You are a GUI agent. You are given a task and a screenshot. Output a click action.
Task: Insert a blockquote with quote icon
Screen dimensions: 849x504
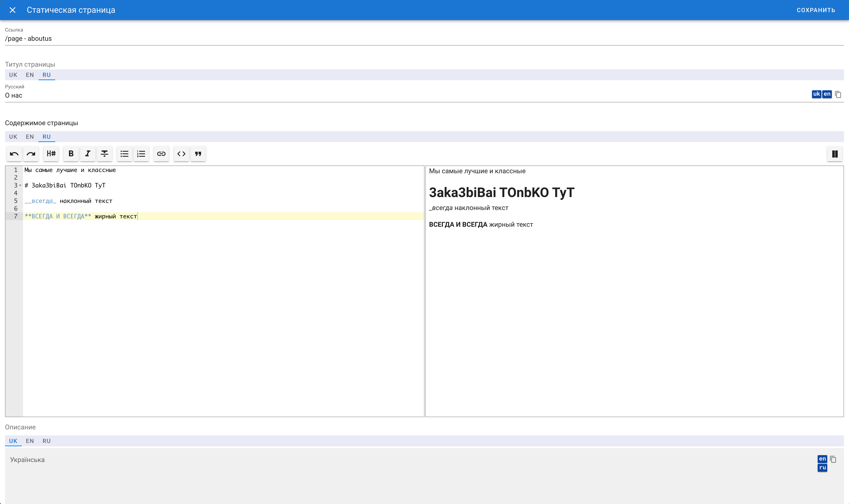point(198,154)
